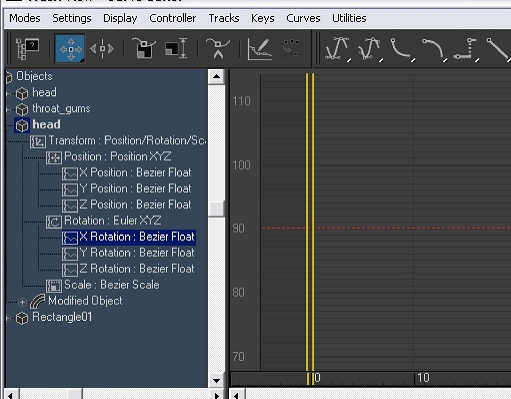Click the Position XYZ controller icon

pyautogui.click(x=54, y=158)
